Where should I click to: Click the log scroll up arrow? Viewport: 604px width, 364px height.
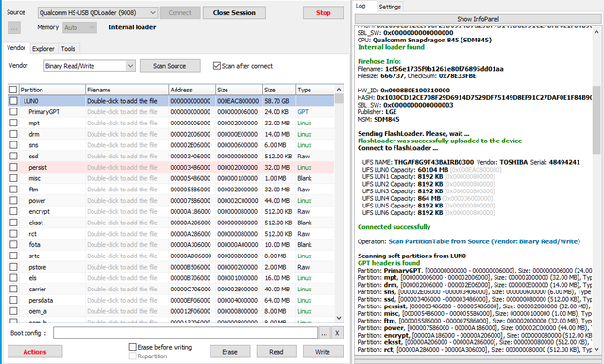point(596,32)
